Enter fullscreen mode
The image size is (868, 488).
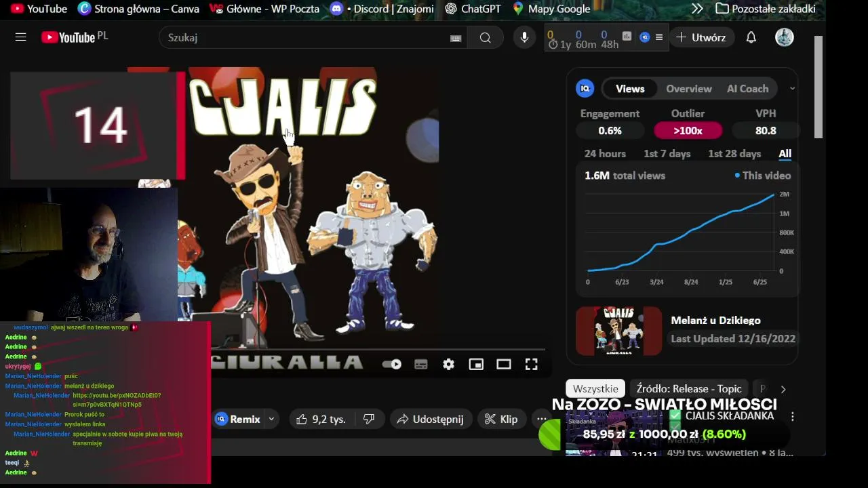(x=531, y=365)
